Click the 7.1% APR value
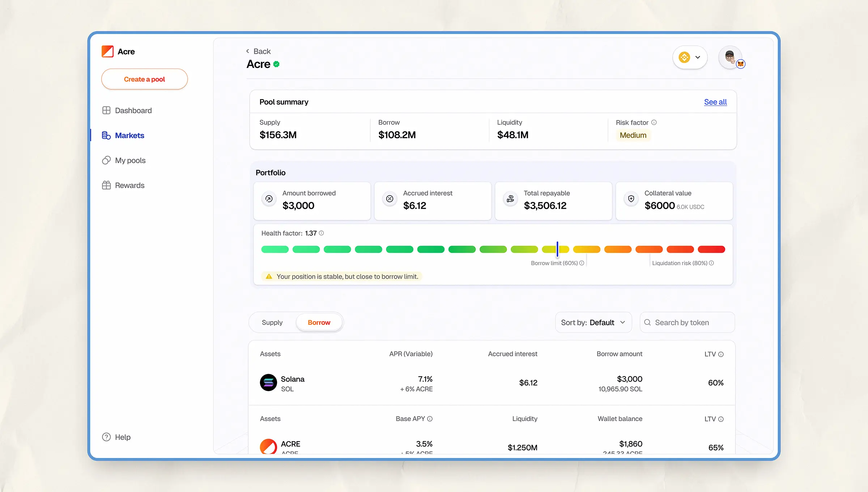Viewport: 868px width, 492px height. (425, 379)
